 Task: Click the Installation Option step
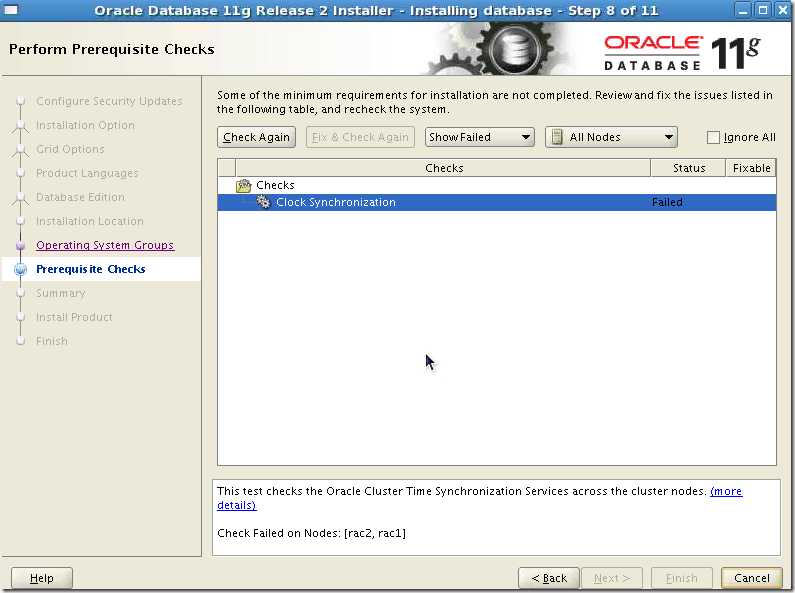pyautogui.click(x=85, y=125)
